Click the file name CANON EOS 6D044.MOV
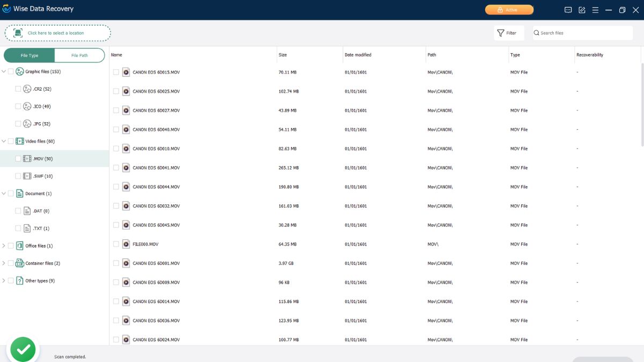This screenshot has width=644, height=362. (x=156, y=187)
